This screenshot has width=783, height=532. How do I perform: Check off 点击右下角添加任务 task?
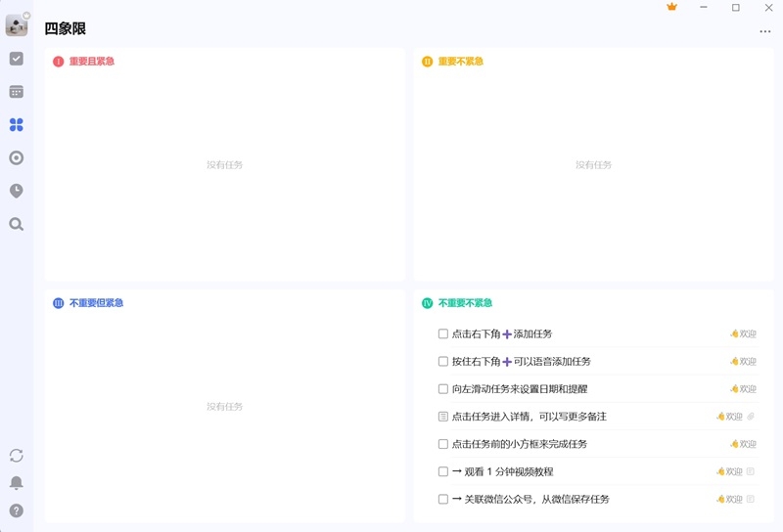[x=443, y=333]
